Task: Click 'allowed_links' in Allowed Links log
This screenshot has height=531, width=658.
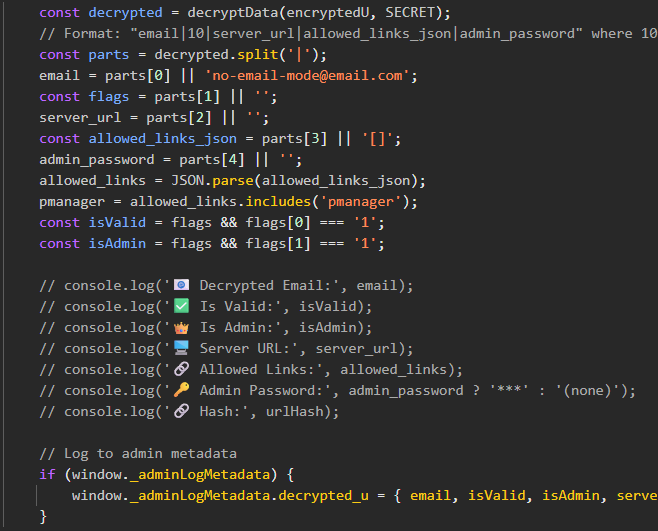Action: (393, 369)
